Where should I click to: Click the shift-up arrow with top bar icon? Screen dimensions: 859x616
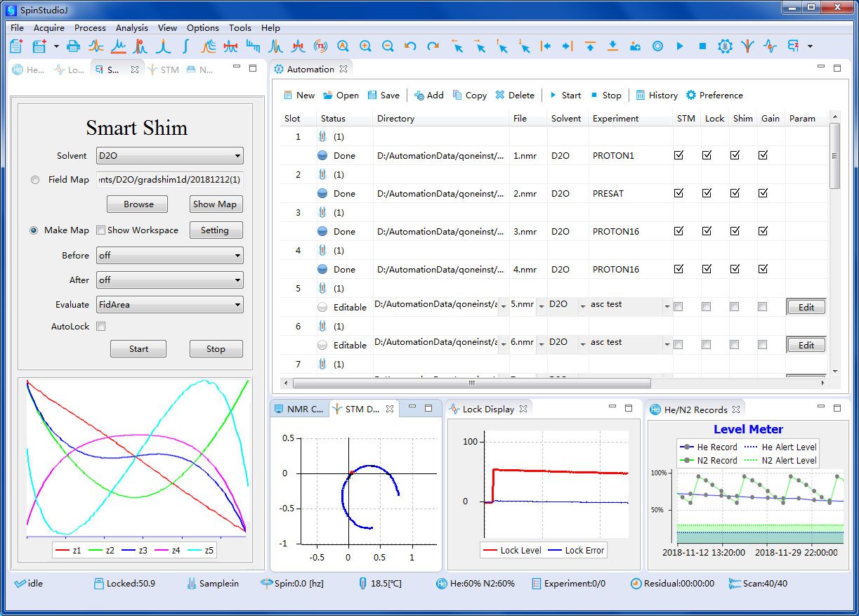click(590, 46)
